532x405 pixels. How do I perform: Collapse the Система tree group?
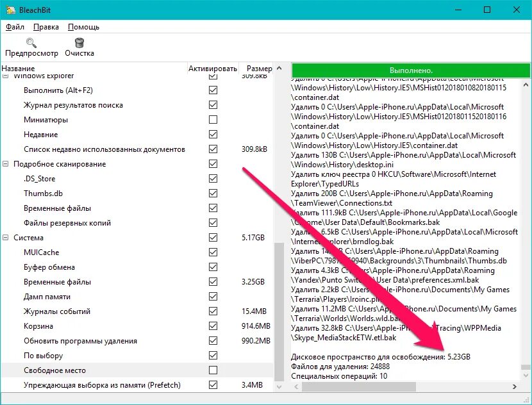coord(5,238)
